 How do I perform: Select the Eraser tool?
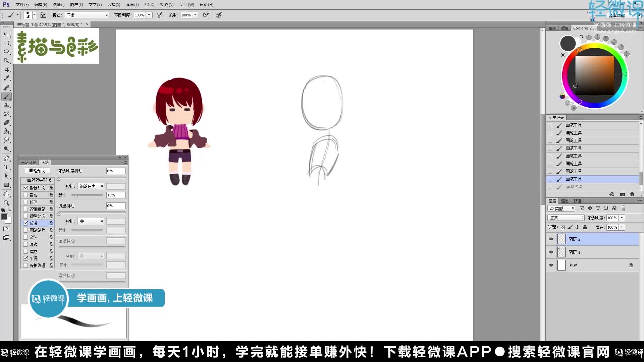tap(6, 122)
